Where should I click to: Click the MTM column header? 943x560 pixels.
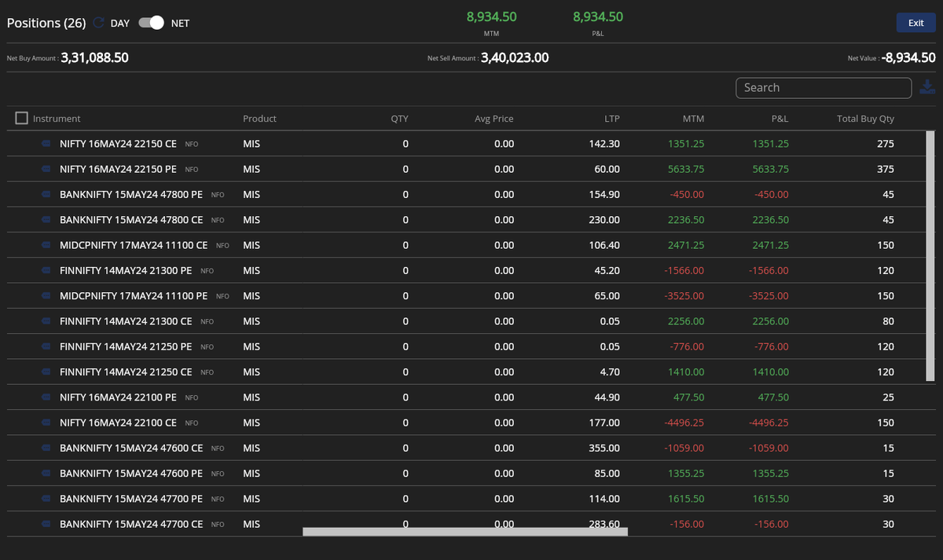coord(693,119)
